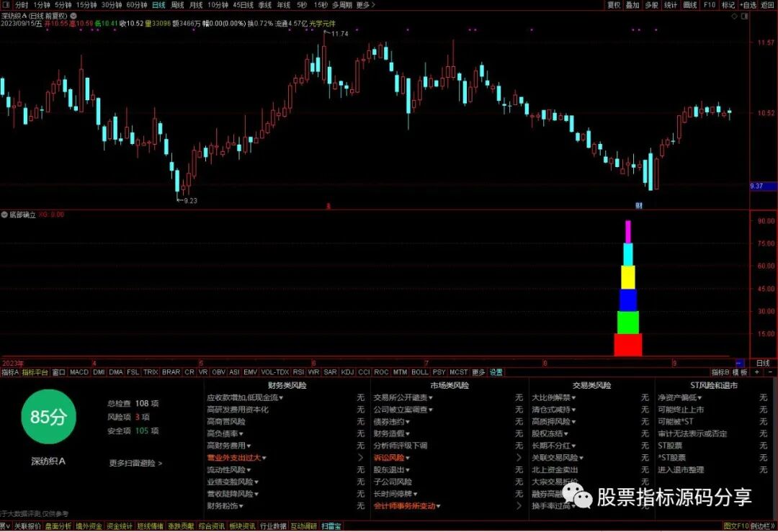Expand 大比例解禁 dropdown
The image size is (778, 532).
(x=554, y=397)
